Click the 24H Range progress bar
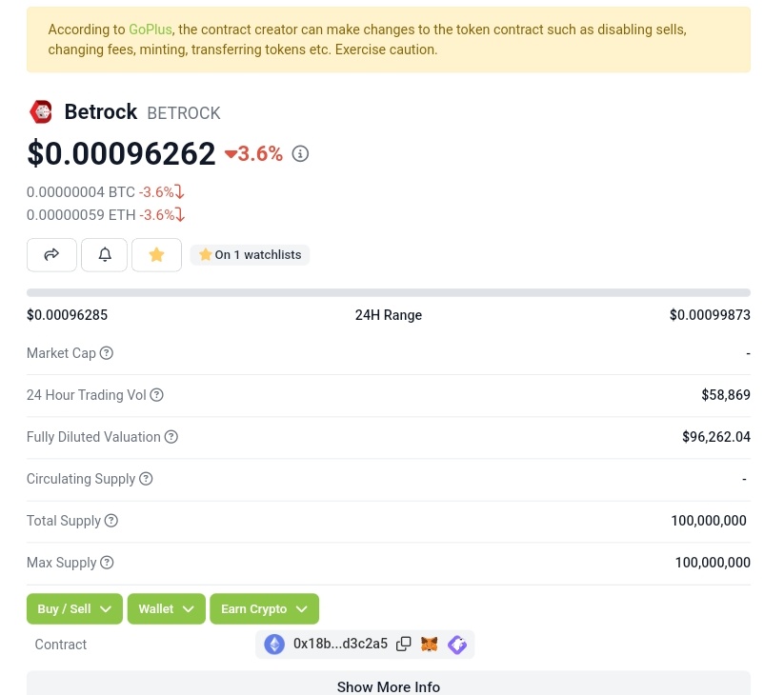Screen dimensions: 784x695 pos(388,291)
